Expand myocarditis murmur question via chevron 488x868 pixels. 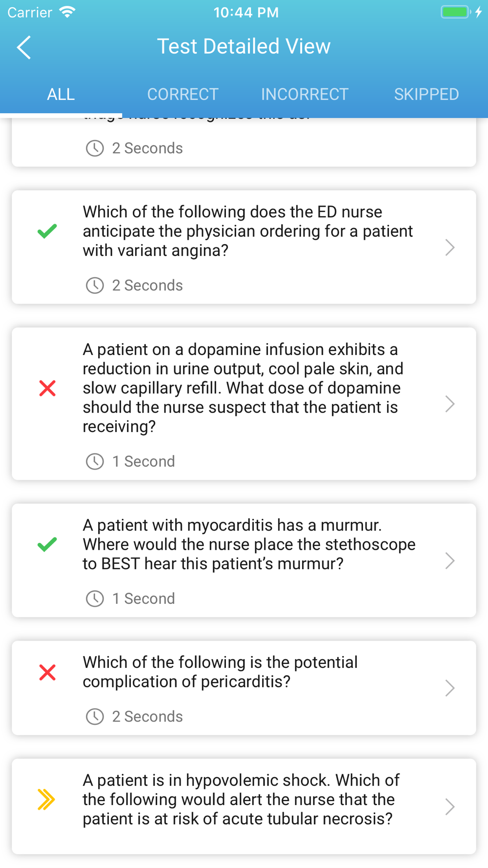pos(450,560)
